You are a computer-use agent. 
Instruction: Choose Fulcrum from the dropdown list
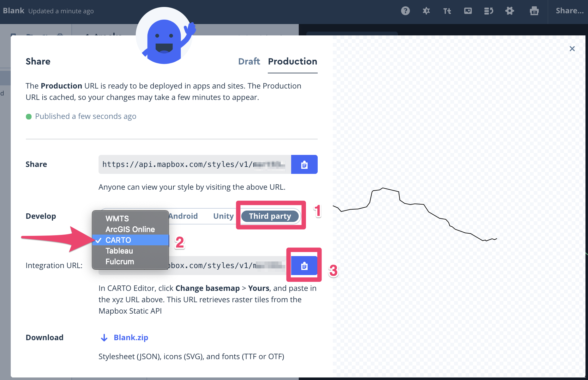click(130, 261)
